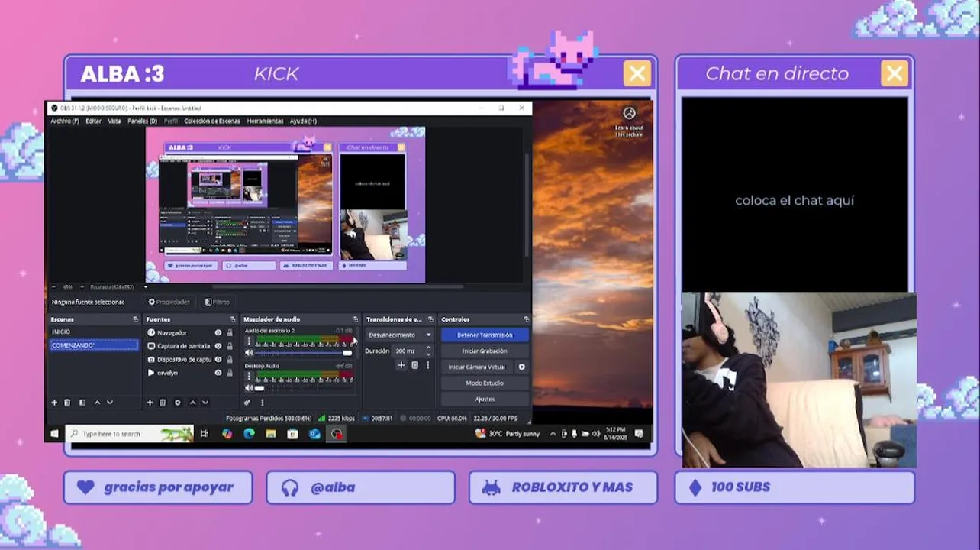Open scene filters icon in Escenas toolbar
Screen dimensions: 980x550
[x=82, y=403]
